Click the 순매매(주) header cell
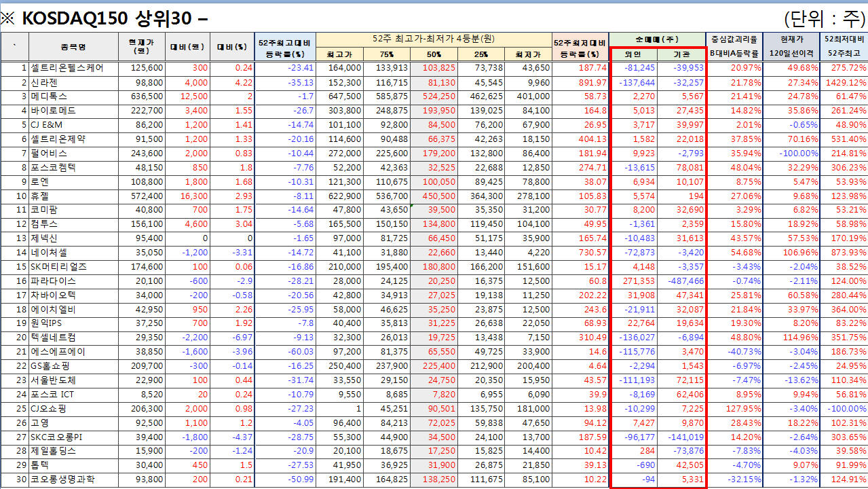868x489 pixels. pos(657,39)
